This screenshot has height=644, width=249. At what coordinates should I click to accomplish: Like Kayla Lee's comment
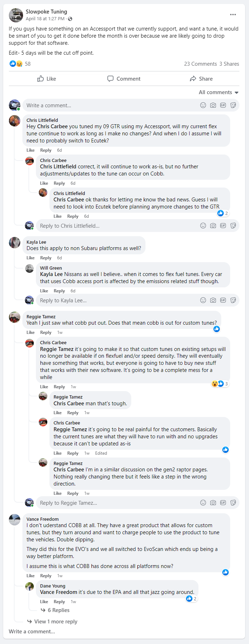31,258
